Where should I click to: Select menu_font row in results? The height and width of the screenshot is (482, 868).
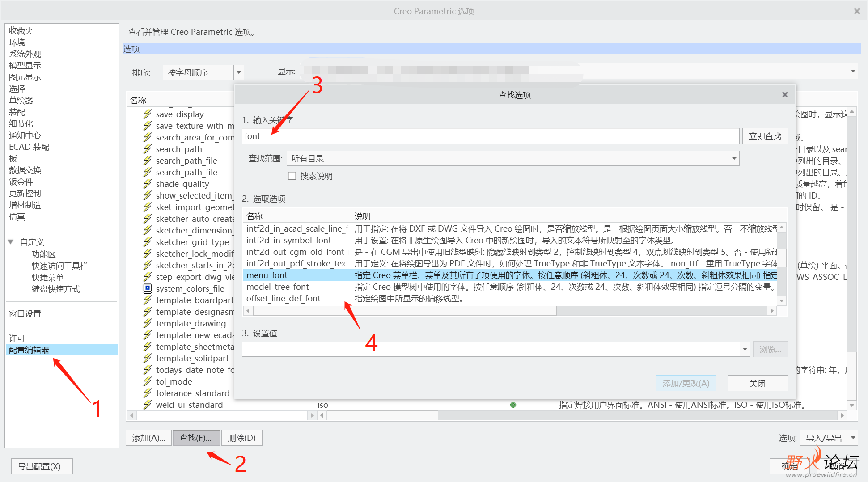coord(510,275)
